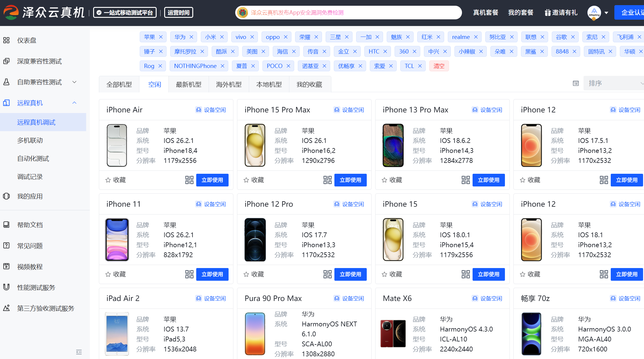
Task: Open the user account dropdown arrow
Action: [606, 13]
